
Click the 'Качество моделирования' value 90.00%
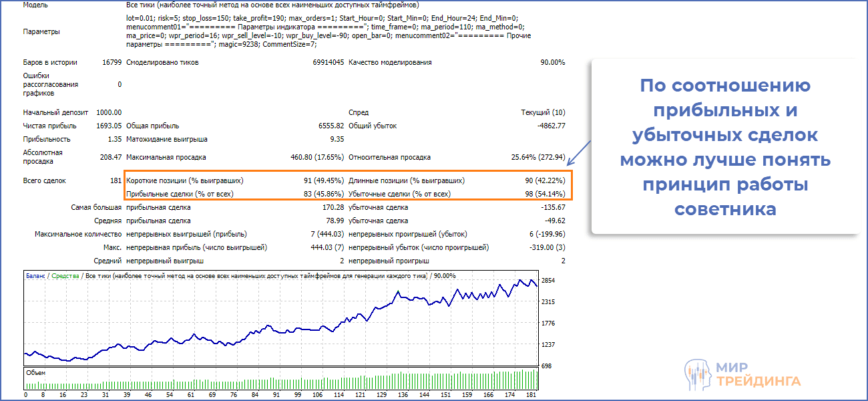tap(552, 62)
